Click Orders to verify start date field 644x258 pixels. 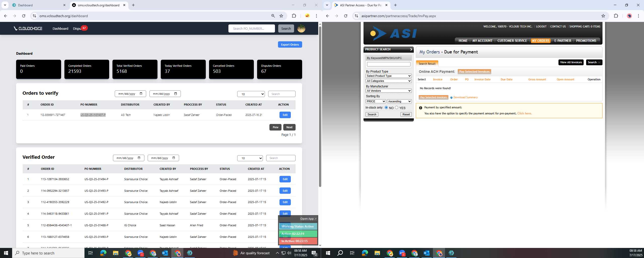click(130, 94)
